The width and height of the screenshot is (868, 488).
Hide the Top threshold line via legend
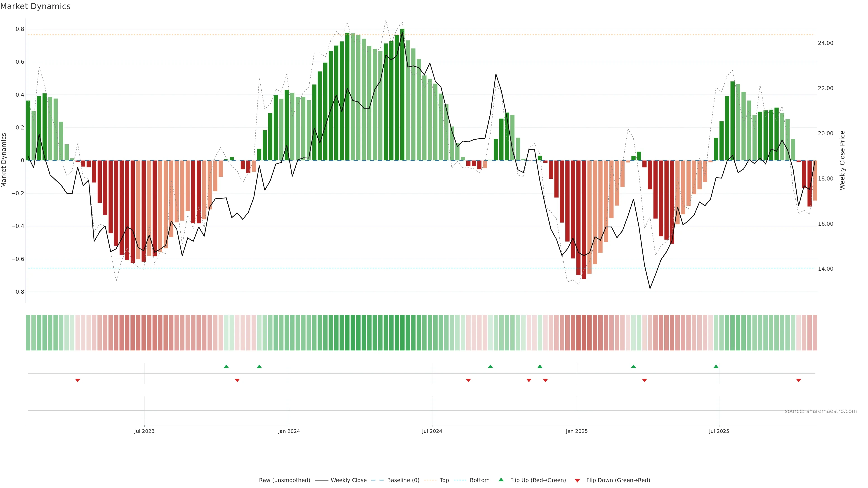click(x=444, y=480)
